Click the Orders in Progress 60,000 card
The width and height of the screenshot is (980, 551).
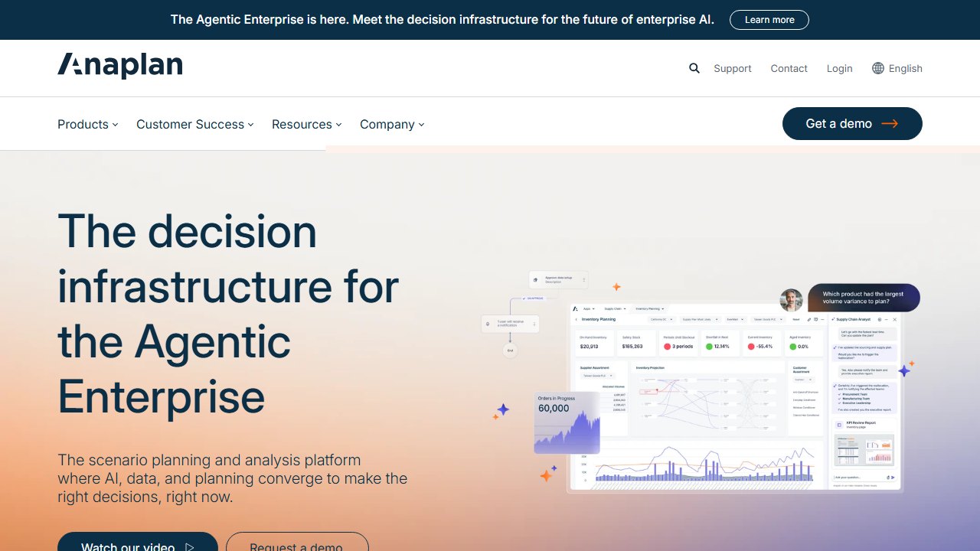pyautogui.click(x=567, y=423)
